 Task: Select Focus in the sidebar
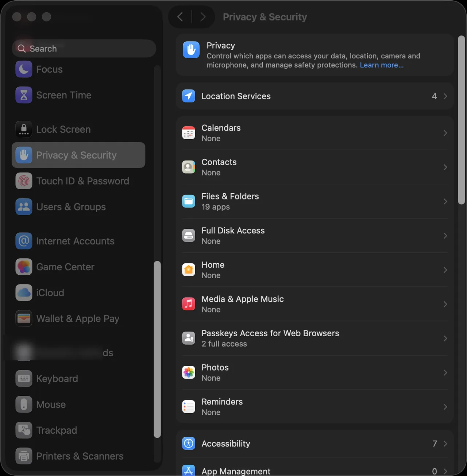point(78,69)
